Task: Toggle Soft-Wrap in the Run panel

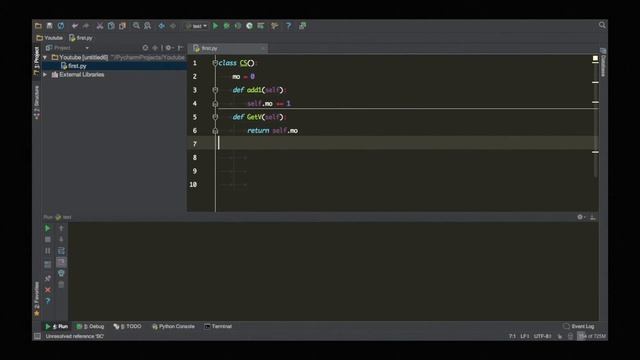Action: 61,251
